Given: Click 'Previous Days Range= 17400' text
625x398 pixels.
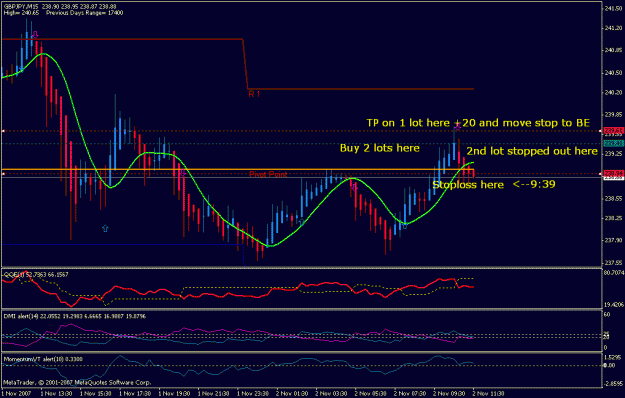Looking at the screenshot, I should (x=85, y=13).
